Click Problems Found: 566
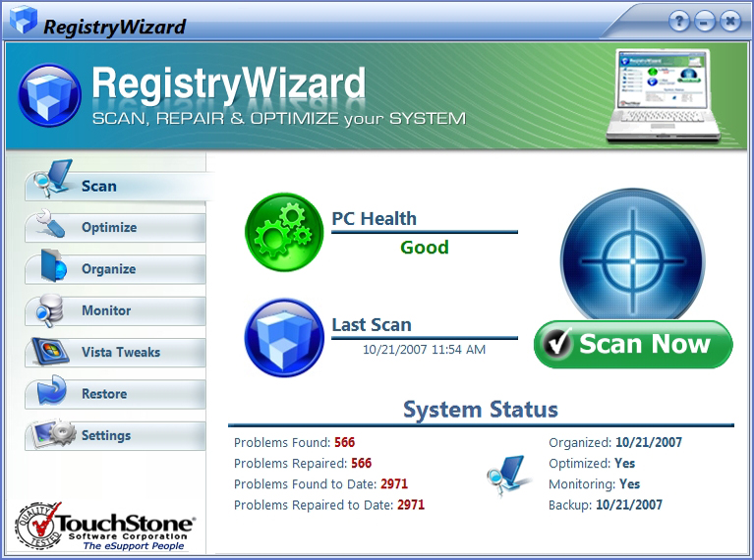The image size is (754, 560). pyautogui.click(x=294, y=443)
